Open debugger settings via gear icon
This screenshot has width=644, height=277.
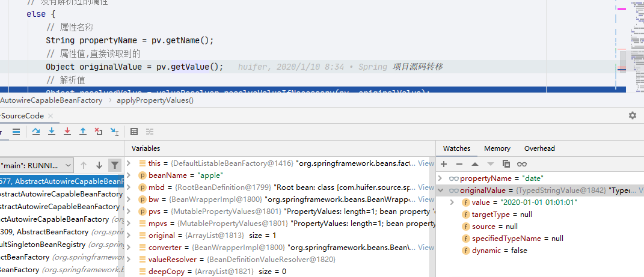[x=633, y=115]
